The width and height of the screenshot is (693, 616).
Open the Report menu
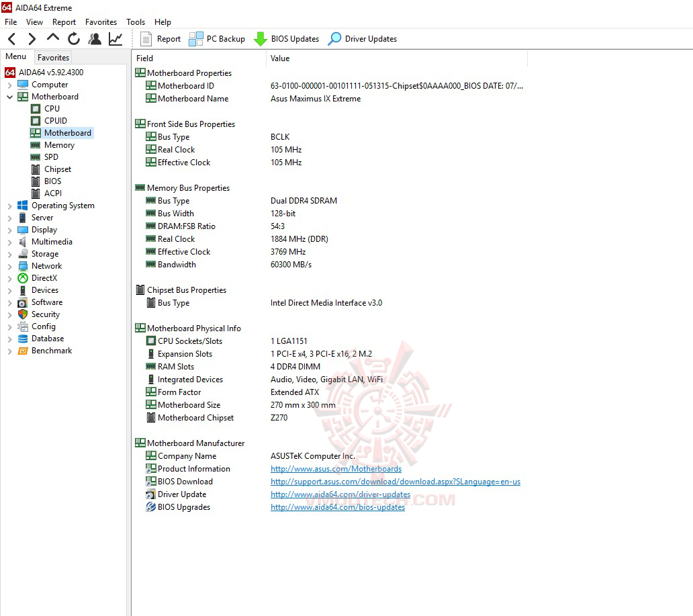click(64, 22)
